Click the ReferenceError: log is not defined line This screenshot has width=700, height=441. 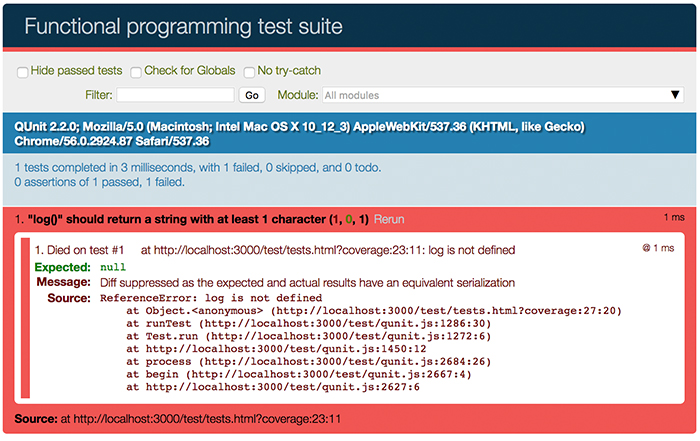[x=211, y=298]
